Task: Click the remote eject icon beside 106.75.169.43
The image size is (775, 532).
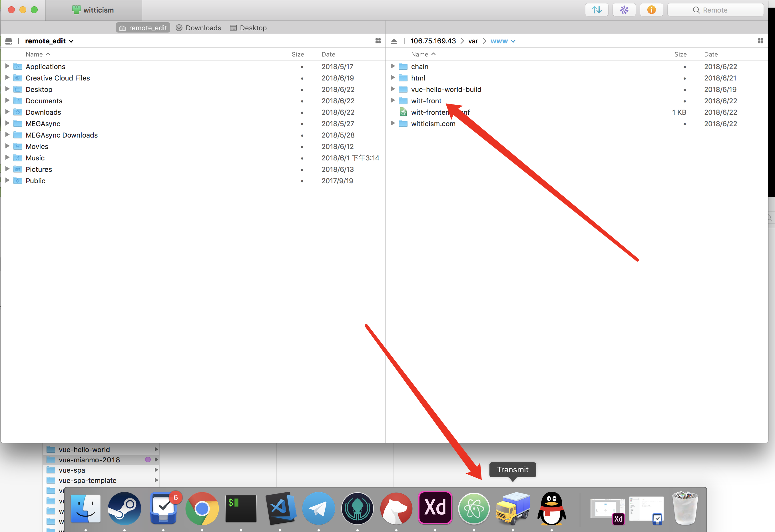Action: click(x=394, y=41)
